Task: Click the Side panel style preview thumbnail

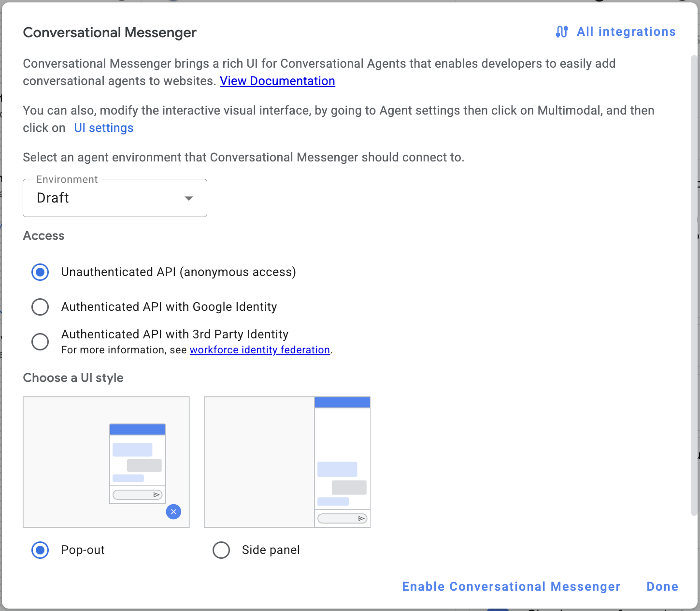Action: click(287, 462)
